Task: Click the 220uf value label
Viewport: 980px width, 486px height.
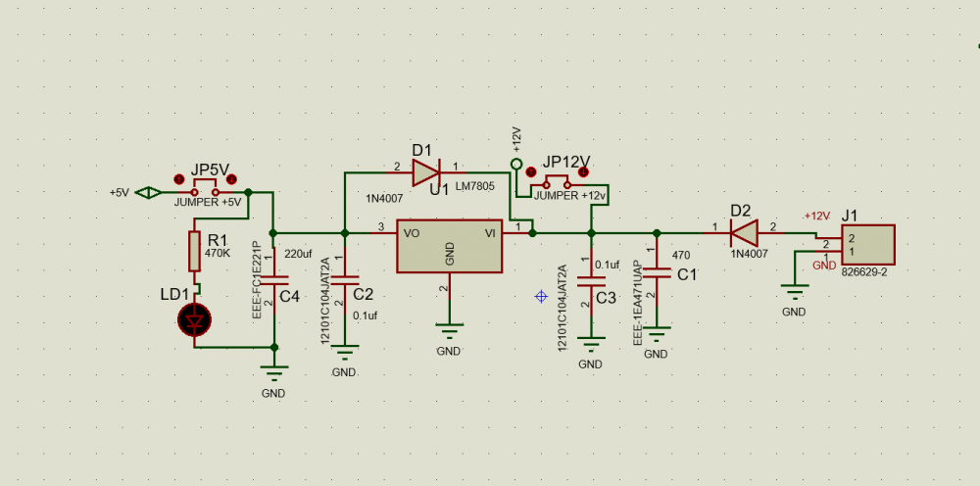Action: coord(298,254)
